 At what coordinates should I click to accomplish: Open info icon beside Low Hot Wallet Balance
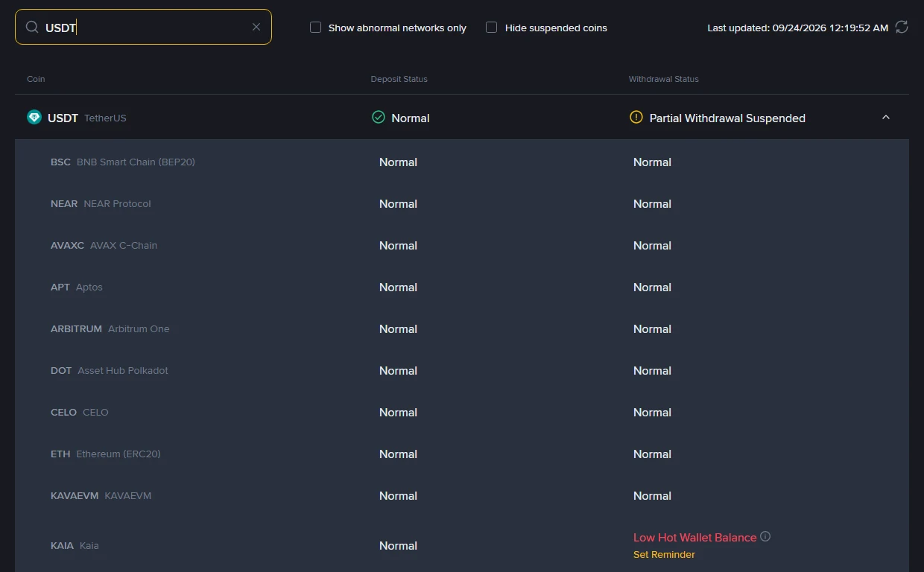click(x=765, y=536)
